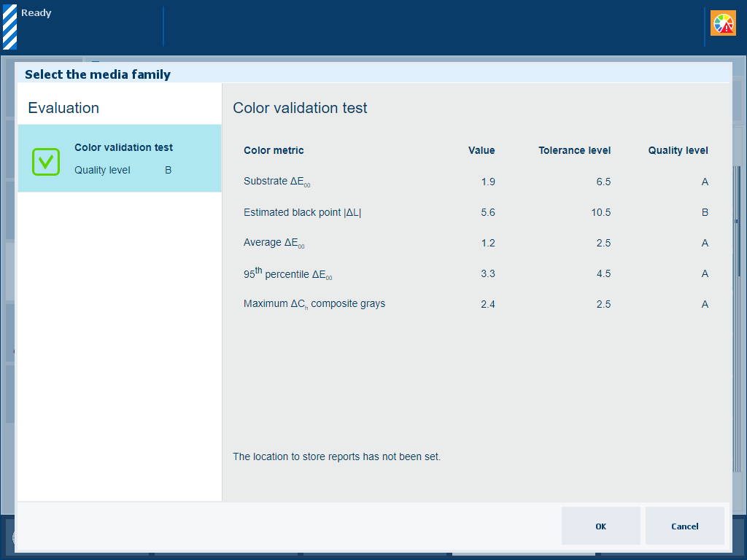The height and width of the screenshot is (560, 747).
Task: Select the Color validation test evaluation item
Action: click(123, 148)
